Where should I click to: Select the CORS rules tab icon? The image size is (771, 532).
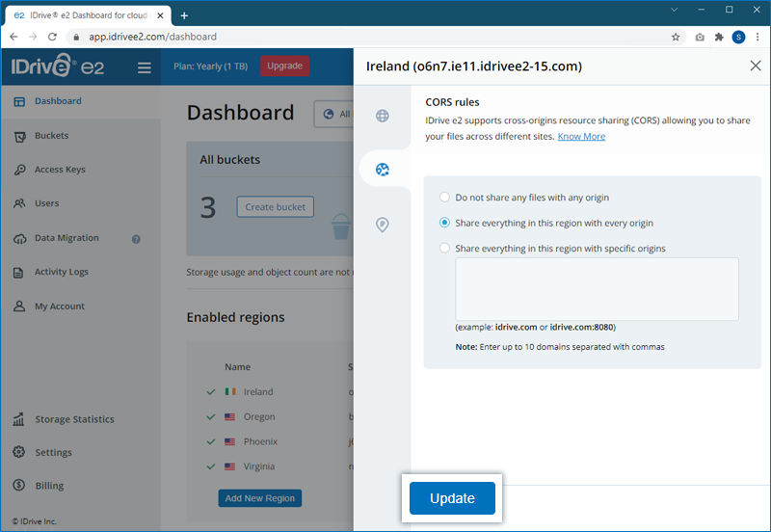pos(382,170)
